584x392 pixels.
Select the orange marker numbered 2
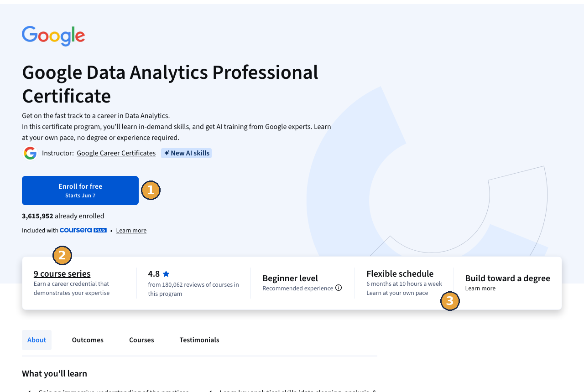[x=62, y=255]
